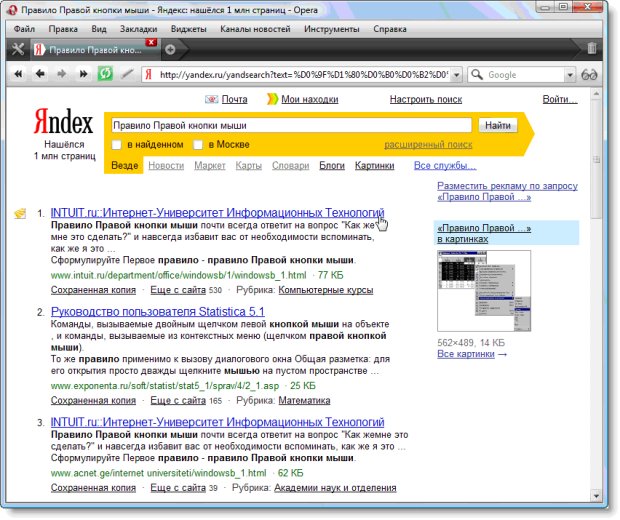Screen dimensions: 620x520
Task: Open the Инструменты menu
Action: point(332,29)
